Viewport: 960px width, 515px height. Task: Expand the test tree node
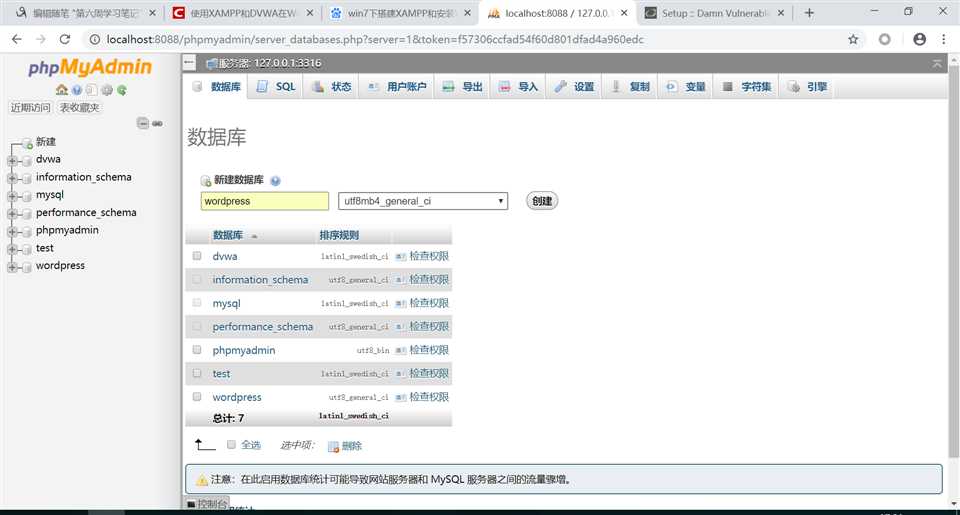12,250
